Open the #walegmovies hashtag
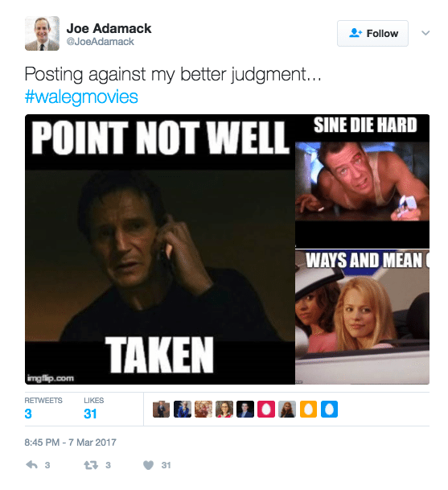This screenshot has height=490, width=448. pyautogui.click(x=81, y=97)
